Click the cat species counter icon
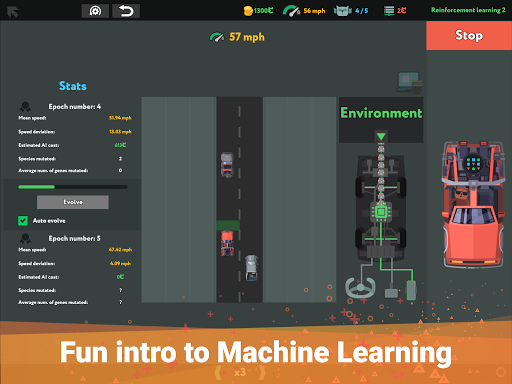This screenshot has height=384, width=512. click(x=342, y=11)
